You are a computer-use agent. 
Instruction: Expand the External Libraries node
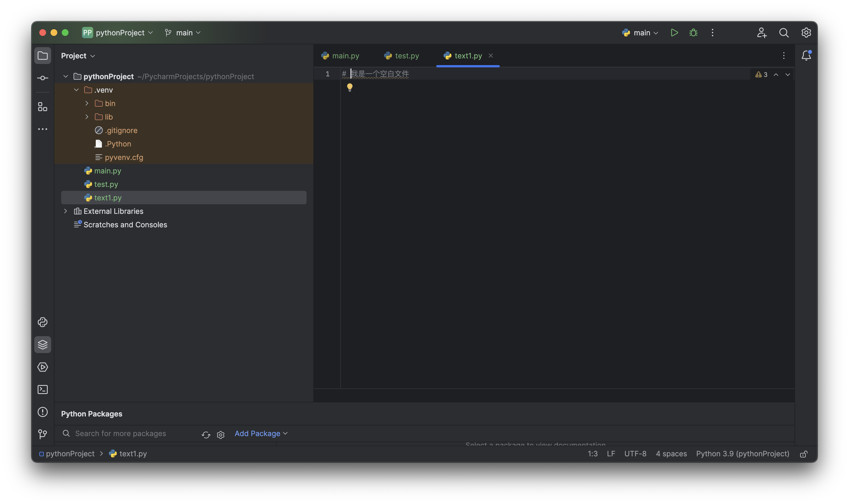(x=66, y=211)
